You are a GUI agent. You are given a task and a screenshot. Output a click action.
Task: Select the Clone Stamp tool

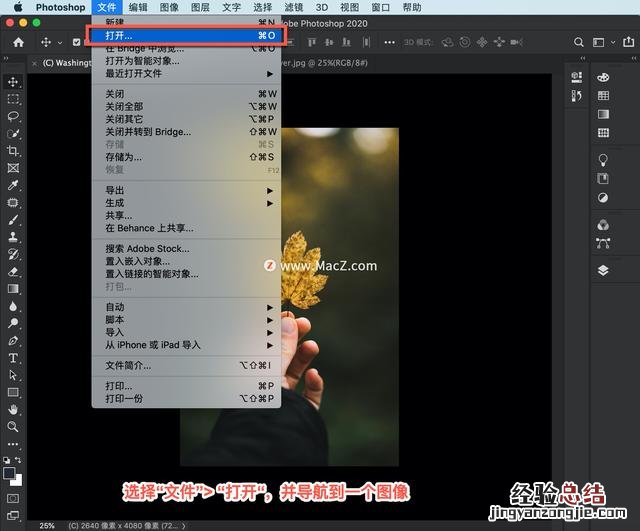point(13,237)
